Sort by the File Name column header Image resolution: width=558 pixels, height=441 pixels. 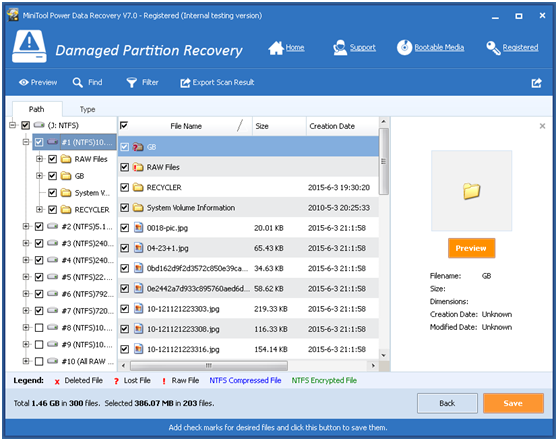[186, 126]
